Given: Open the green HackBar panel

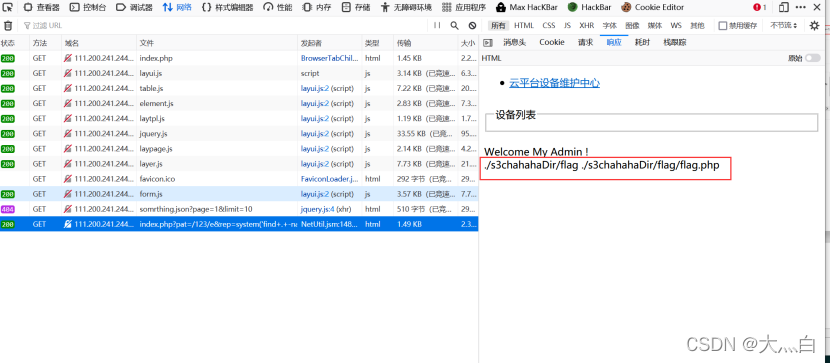Looking at the screenshot, I should (591, 7).
